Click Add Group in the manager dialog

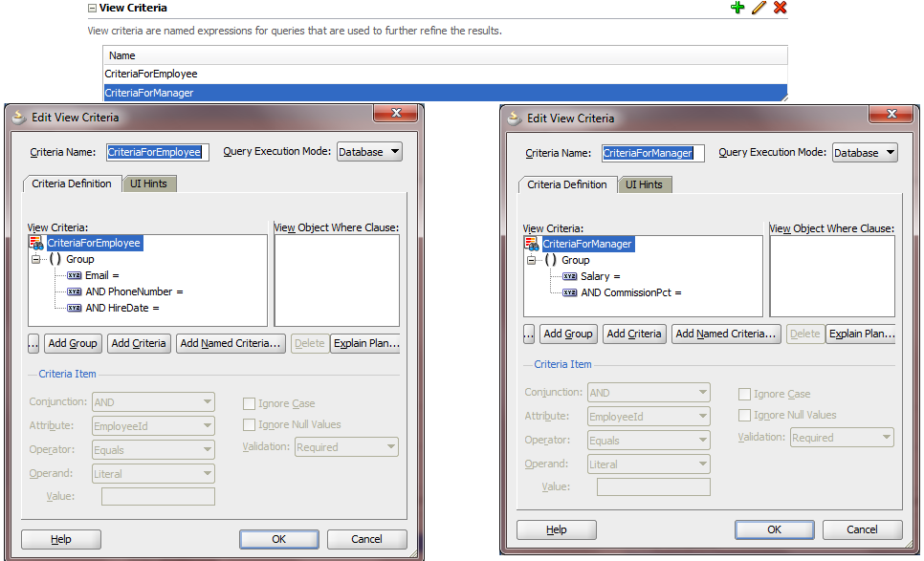tap(568, 334)
